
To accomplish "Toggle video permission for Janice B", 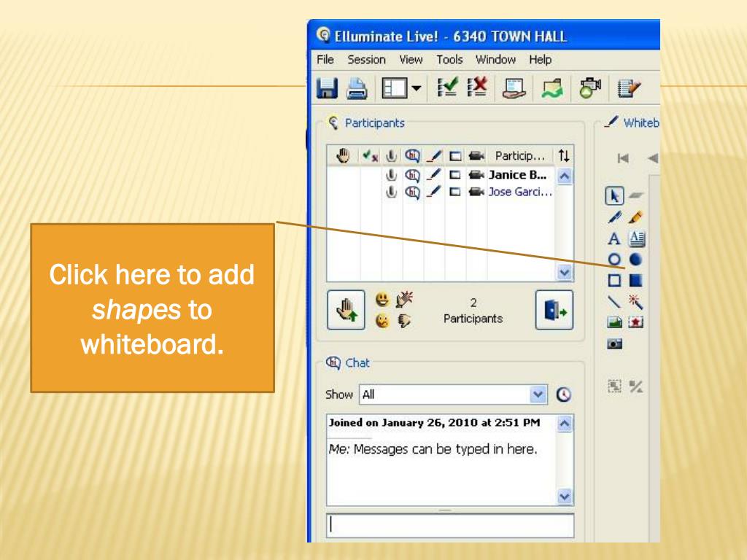I will pos(476,175).
